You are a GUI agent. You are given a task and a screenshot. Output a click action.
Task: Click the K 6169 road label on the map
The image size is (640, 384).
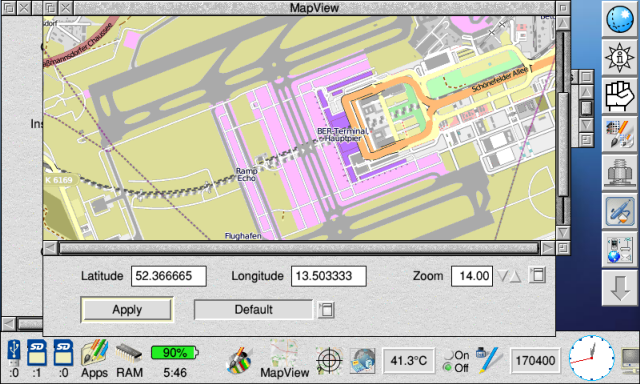pos(59,180)
